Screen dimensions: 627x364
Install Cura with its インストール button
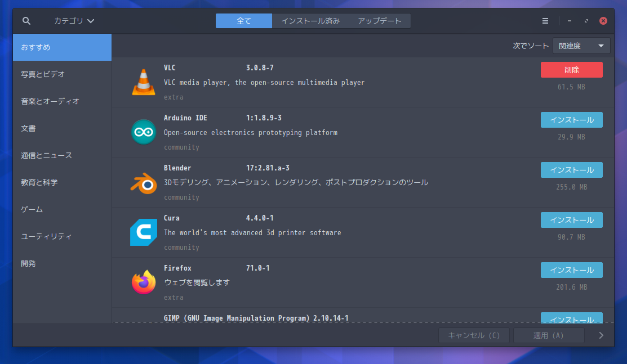tap(571, 220)
